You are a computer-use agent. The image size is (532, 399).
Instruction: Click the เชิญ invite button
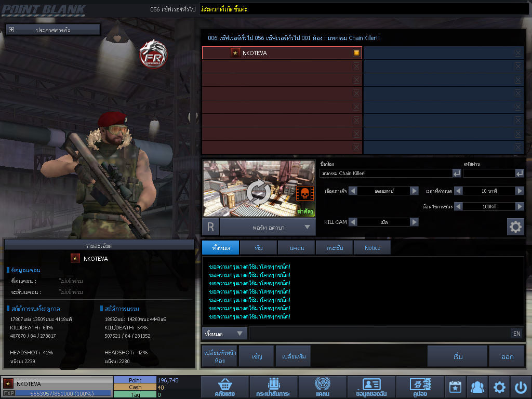[257, 356]
